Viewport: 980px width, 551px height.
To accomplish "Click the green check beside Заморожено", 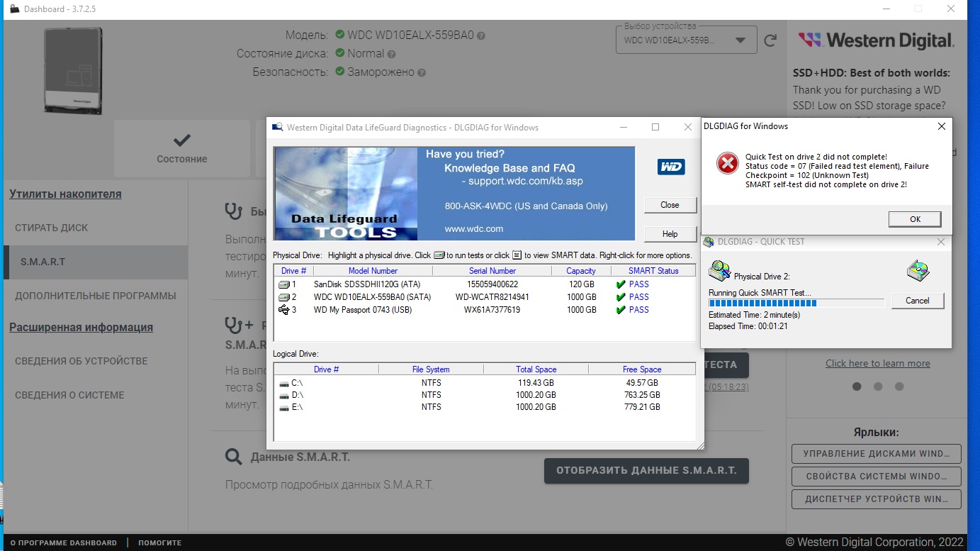I will (340, 72).
